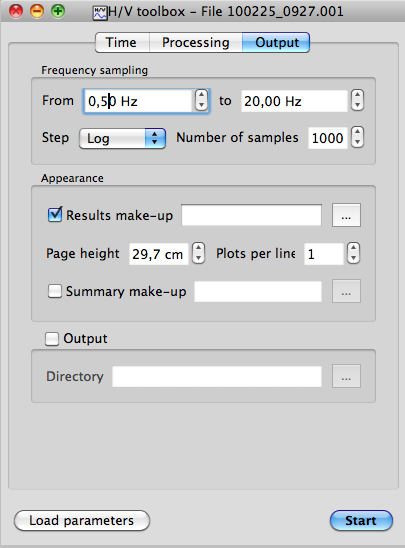Decrease Page height with down arrow
The width and height of the screenshot is (405, 548).
click(x=198, y=258)
